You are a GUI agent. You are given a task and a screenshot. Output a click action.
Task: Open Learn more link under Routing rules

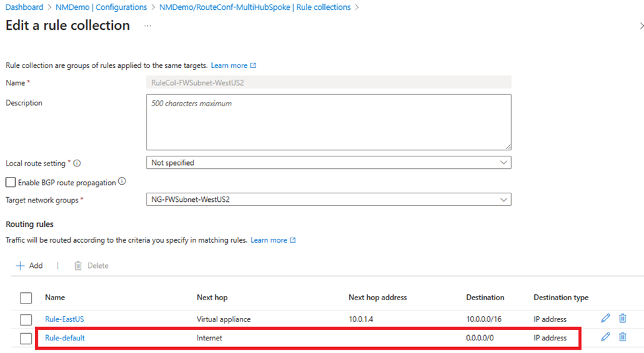(x=273, y=240)
